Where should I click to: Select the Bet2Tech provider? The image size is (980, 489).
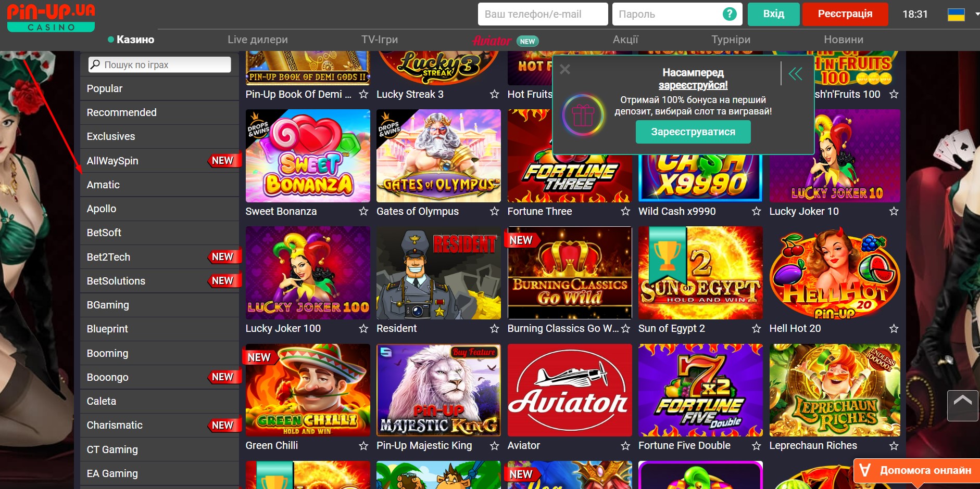click(x=160, y=257)
